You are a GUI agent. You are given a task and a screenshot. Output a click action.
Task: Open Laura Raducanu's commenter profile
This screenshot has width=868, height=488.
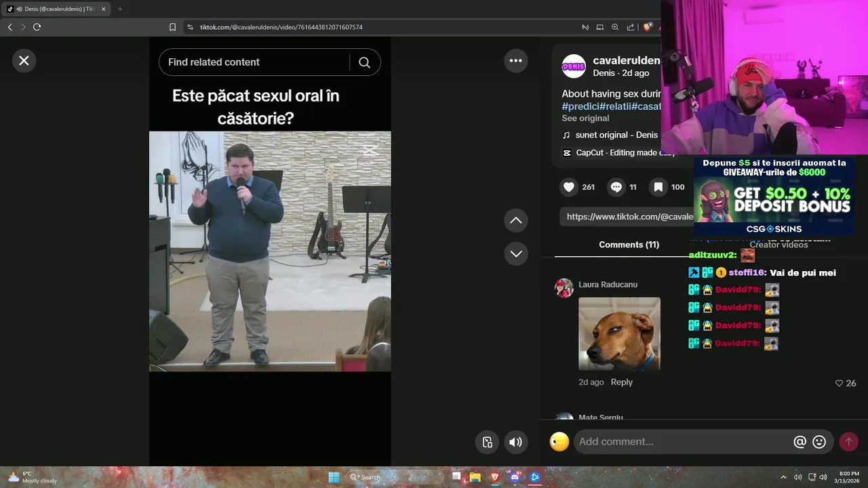click(x=608, y=285)
